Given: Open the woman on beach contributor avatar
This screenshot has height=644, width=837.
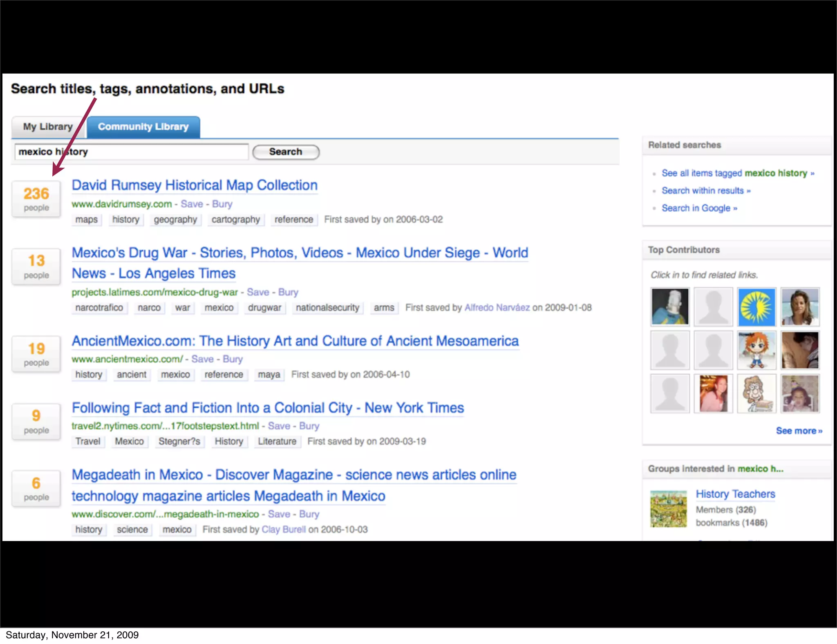Looking at the screenshot, I should pos(800,306).
